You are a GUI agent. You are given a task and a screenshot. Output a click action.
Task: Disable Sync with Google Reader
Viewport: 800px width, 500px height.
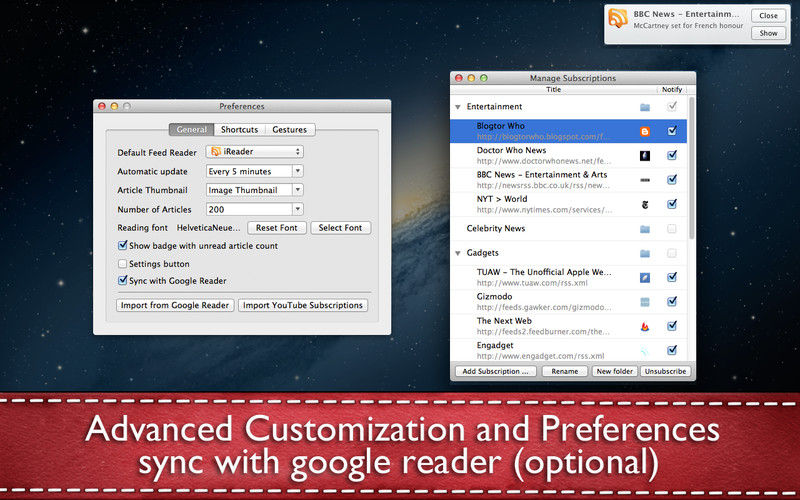[122, 280]
